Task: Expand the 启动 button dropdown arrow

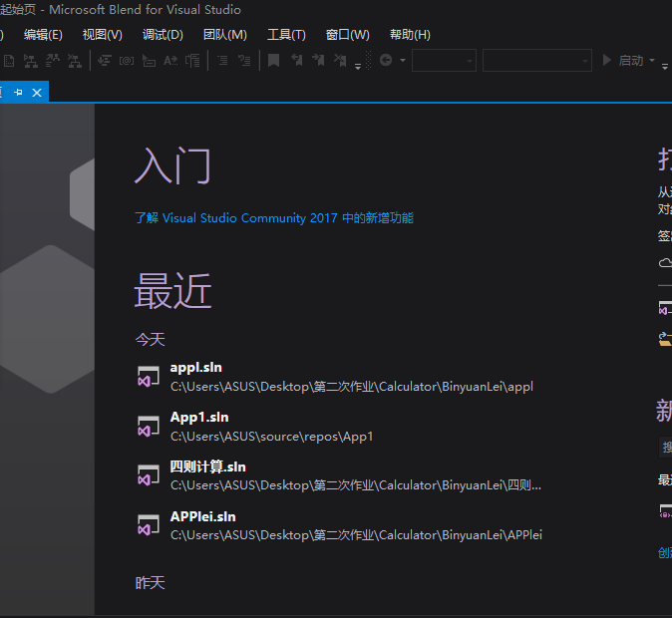Action: click(652, 61)
